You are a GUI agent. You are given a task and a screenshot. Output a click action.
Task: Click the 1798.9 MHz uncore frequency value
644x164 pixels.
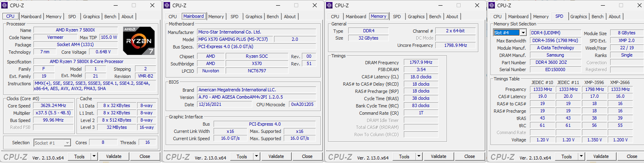click(455, 45)
